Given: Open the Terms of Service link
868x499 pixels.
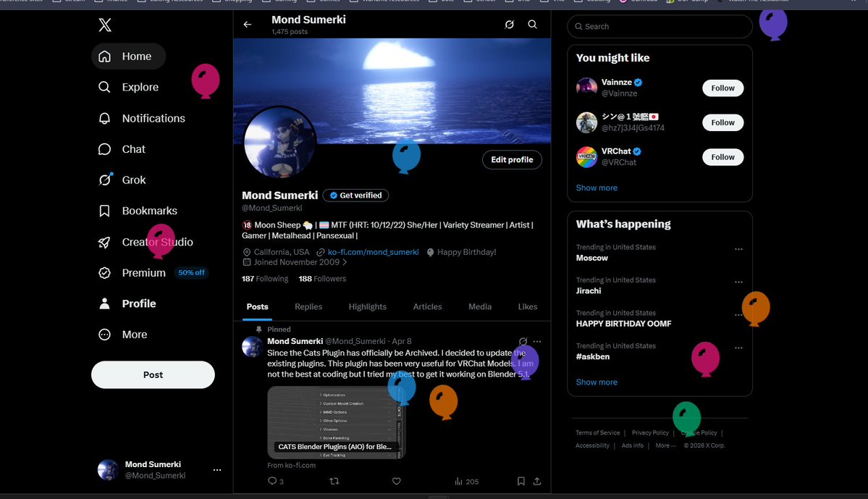Looking at the screenshot, I should [597, 433].
